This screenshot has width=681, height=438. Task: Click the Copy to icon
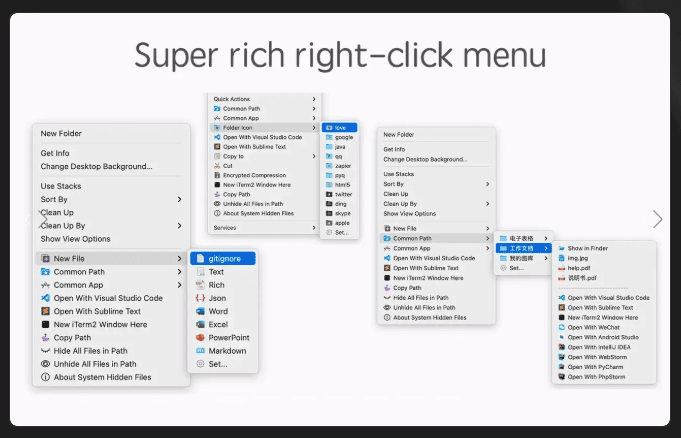point(217,156)
